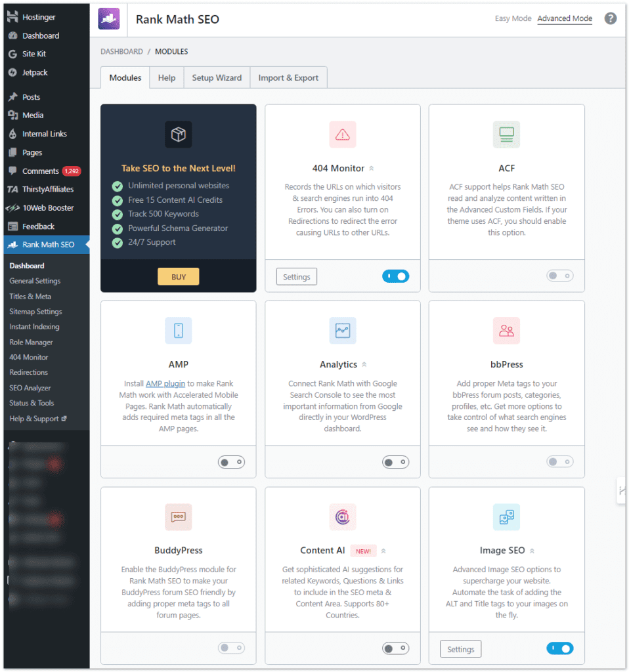Click the BuddyPress speech bubble icon
This screenshot has height=672, width=629.
tap(178, 516)
